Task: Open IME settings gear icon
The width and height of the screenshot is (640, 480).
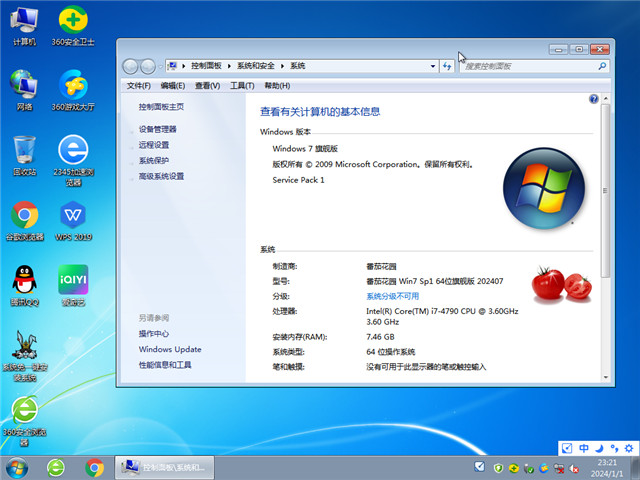Action: click(x=629, y=448)
